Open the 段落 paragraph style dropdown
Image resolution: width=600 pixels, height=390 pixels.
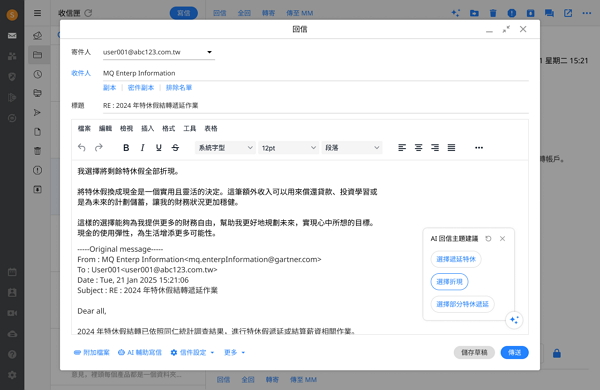click(352, 148)
